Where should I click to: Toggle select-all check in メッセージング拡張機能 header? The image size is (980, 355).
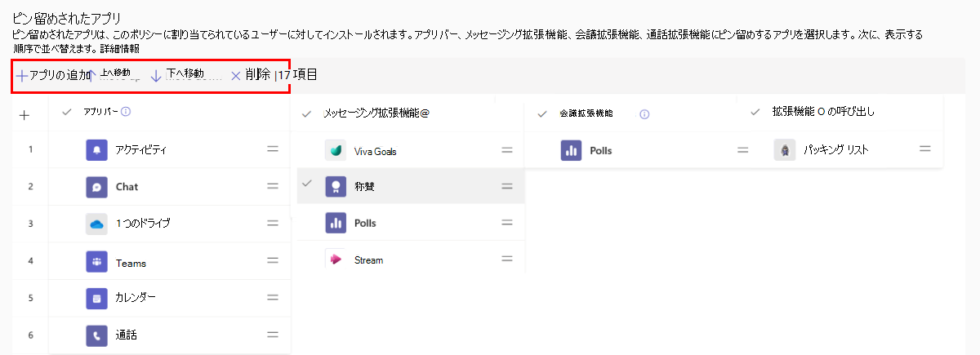pos(306,114)
